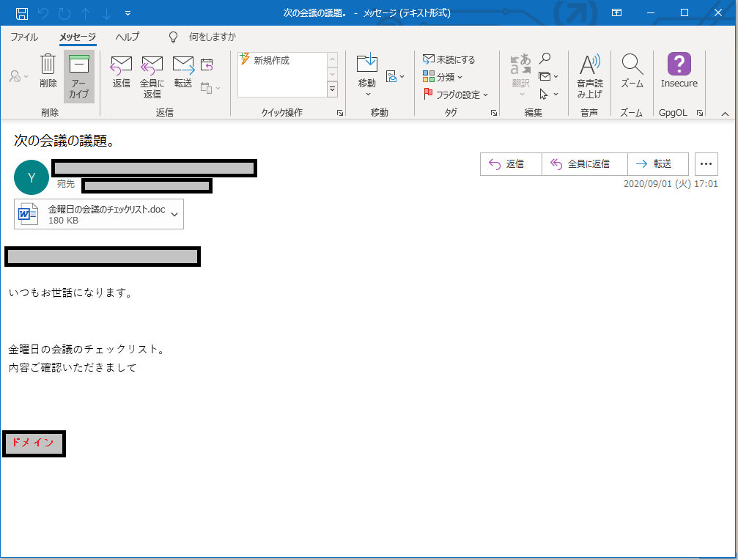Viewport: 738px width, 560px height.
Task: Open the ヘルプ tab
Action: (128, 37)
